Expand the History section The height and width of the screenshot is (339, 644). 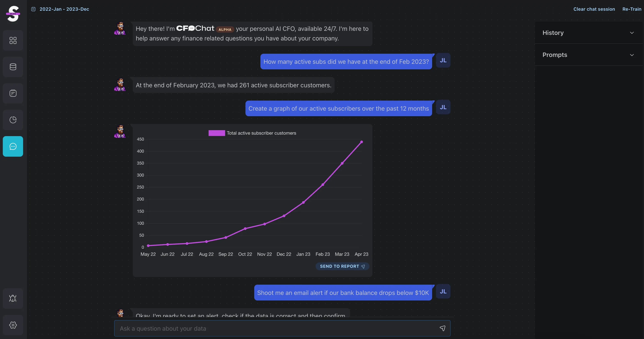[x=632, y=33]
